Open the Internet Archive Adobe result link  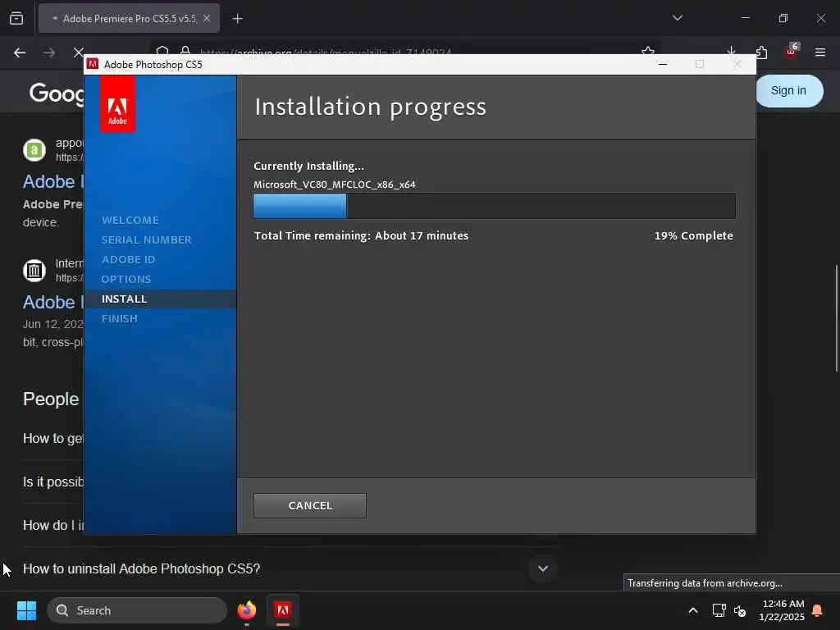[53, 302]
